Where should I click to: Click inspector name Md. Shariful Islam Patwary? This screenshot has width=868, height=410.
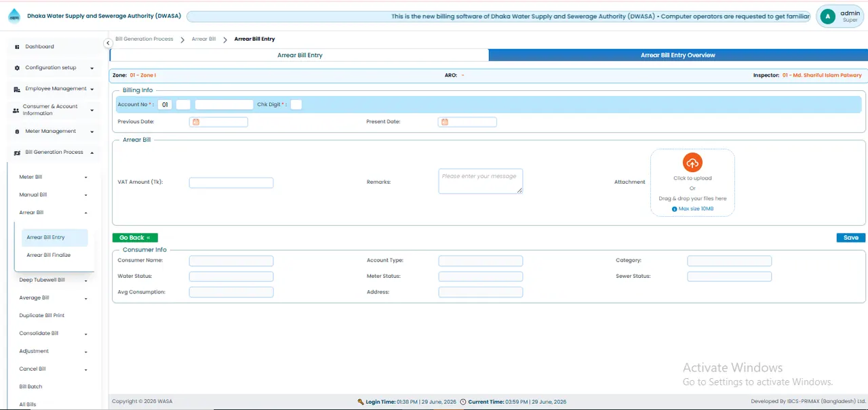pyautogui.click(x=822, y=75)
